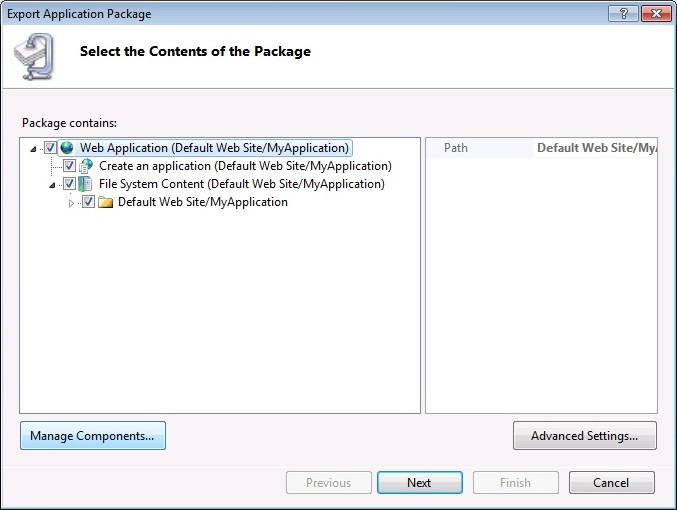Open Advanced Settings
Screen dimensions: 677x510
584,436
